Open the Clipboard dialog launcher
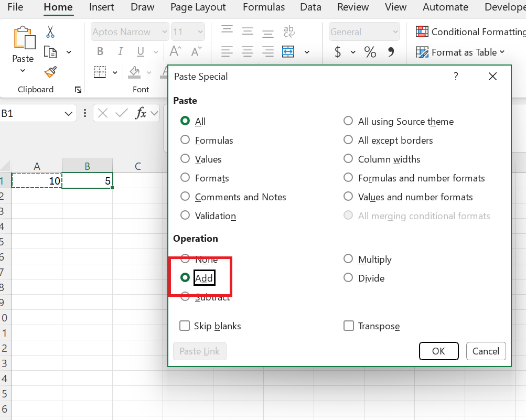This screenshot has width=526, height=420. click(x=78, y=90)
